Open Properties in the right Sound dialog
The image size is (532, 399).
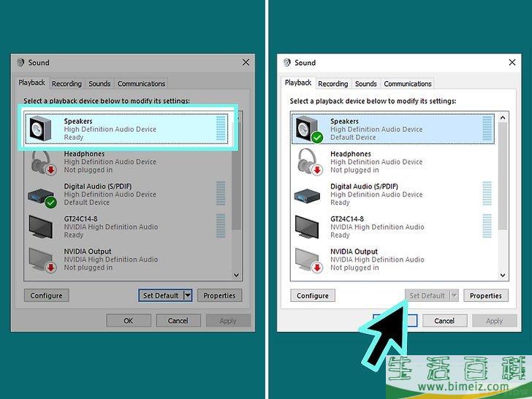click(x=485, y=296)
